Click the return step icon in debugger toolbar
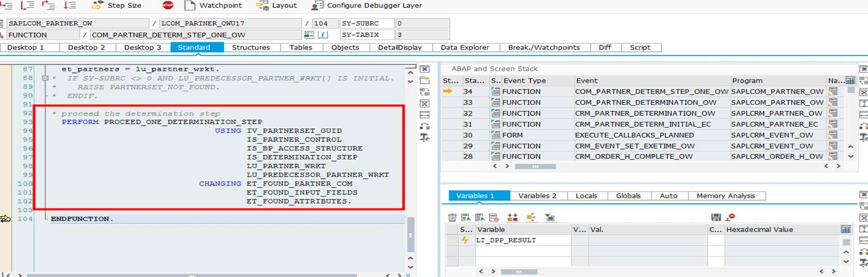The height and width of the screenshot is (277, 868). click(x=49, y=5)
